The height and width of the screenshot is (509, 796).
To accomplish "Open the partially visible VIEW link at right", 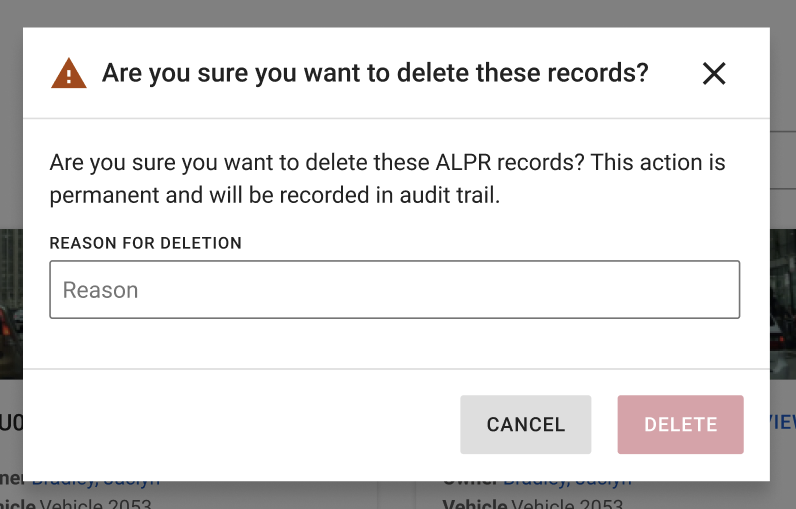I will click(x=782, y=422).
